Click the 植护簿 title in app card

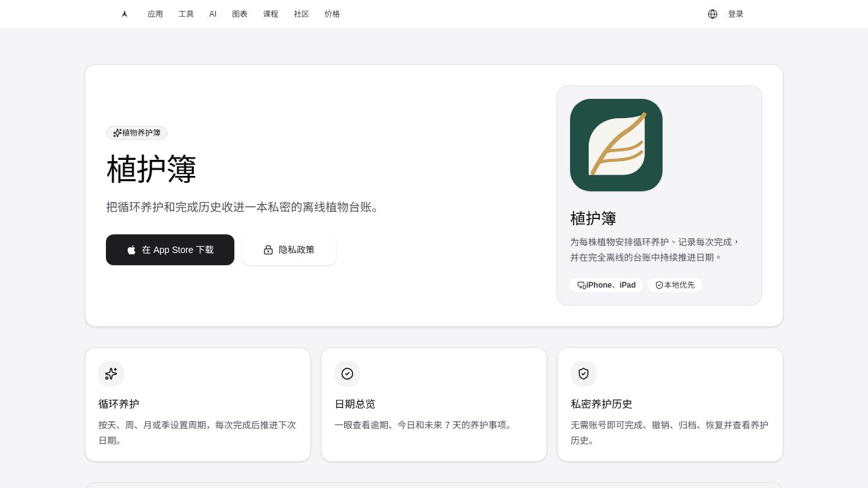pyautogui.click(x=593, y=218)
